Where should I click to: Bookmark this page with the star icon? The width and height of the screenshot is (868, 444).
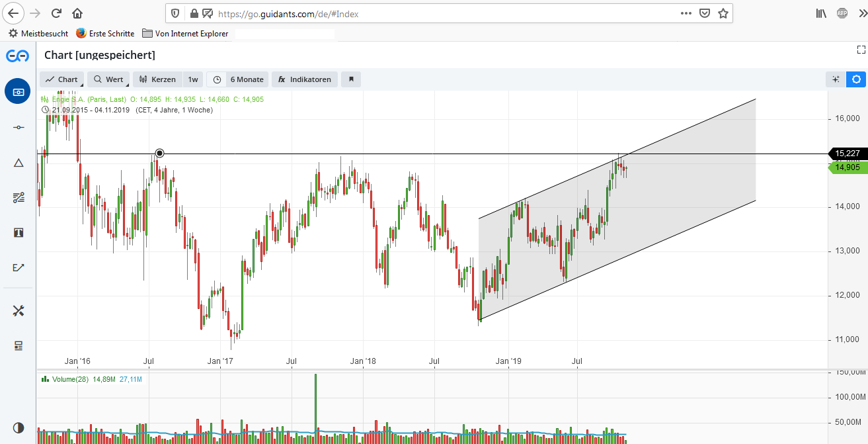[x=723, y=13]
